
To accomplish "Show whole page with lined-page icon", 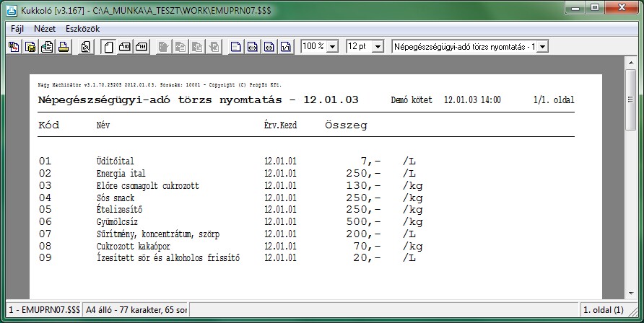I will (235, 47).
